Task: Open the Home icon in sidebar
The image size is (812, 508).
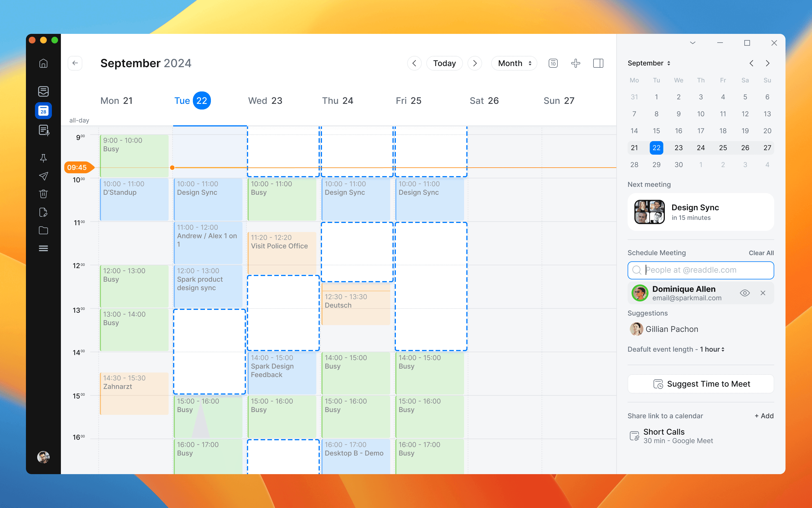Action: coord(43,63)
